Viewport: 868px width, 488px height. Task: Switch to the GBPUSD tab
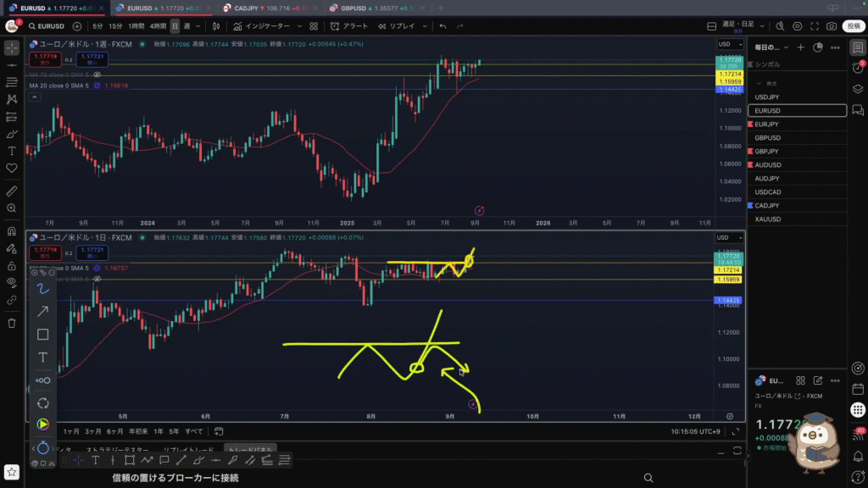[x=376, y=8]
